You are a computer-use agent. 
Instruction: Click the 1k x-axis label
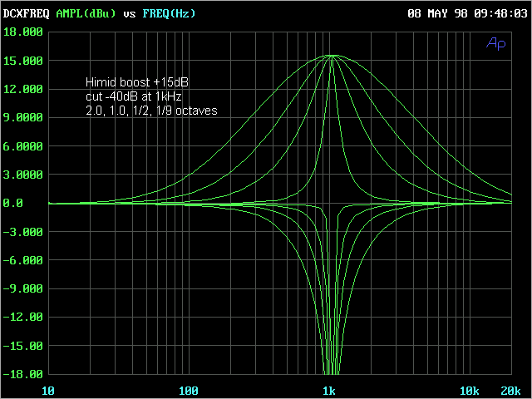pyautogui.click(x=329, y=391)
